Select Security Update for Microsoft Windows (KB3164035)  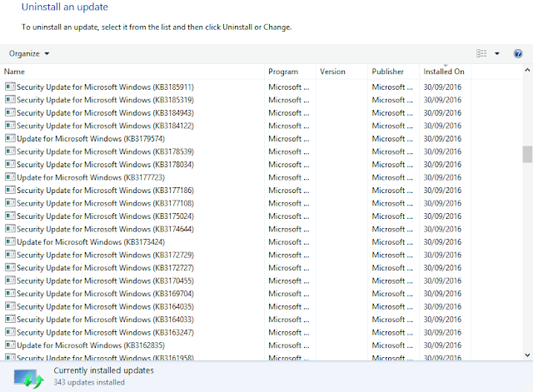coord(106,307)
